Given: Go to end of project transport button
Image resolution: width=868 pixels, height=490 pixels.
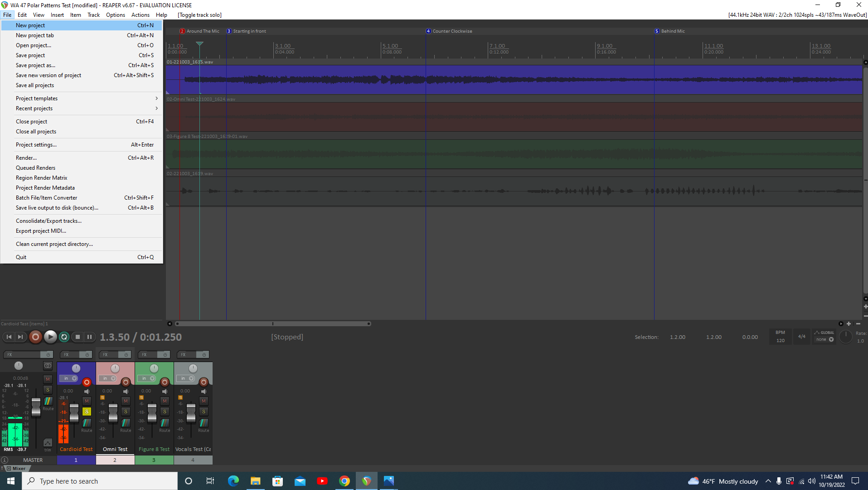Looking at the screenshot, I should (20, 337).
